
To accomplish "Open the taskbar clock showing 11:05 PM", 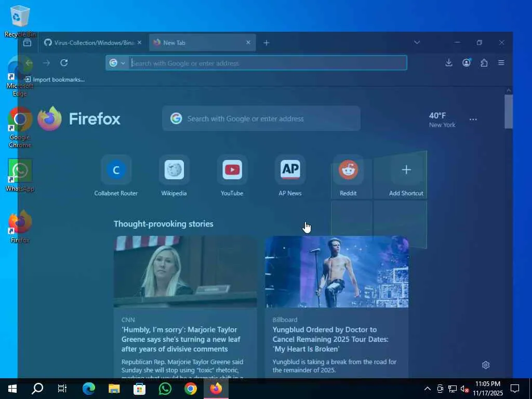I will [x=488, y=389].
